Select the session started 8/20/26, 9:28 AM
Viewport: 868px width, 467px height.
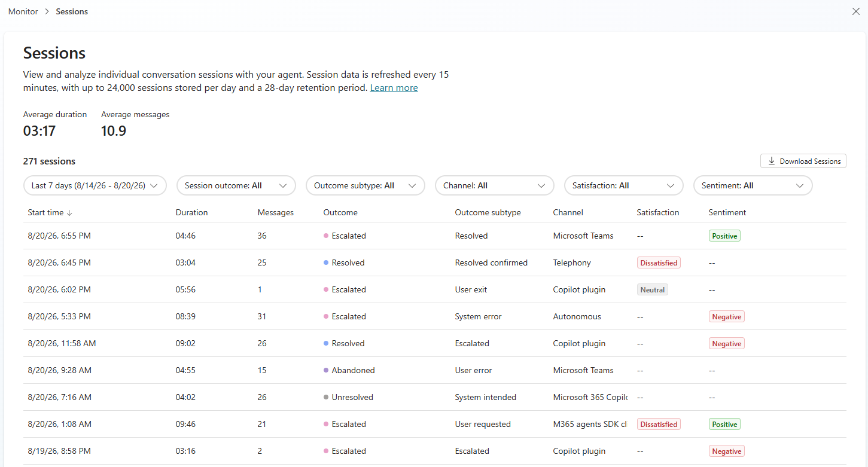[x=435, y=370]
